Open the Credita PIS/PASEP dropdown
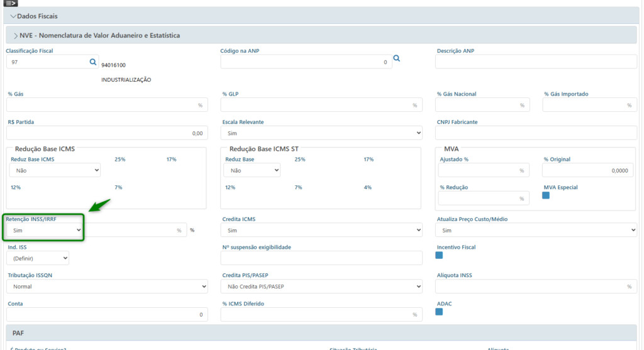This screenshot has height=350, width=644. (321, 287)
